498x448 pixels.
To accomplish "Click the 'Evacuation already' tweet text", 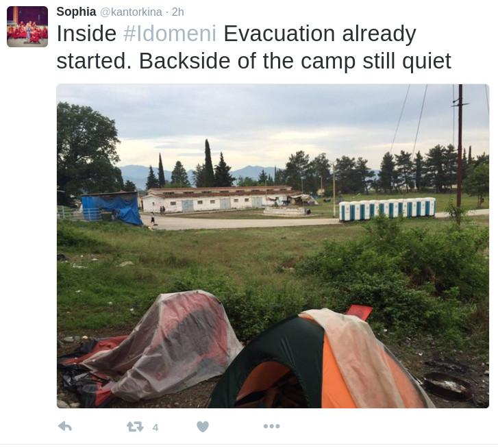I will click(320, 34).
